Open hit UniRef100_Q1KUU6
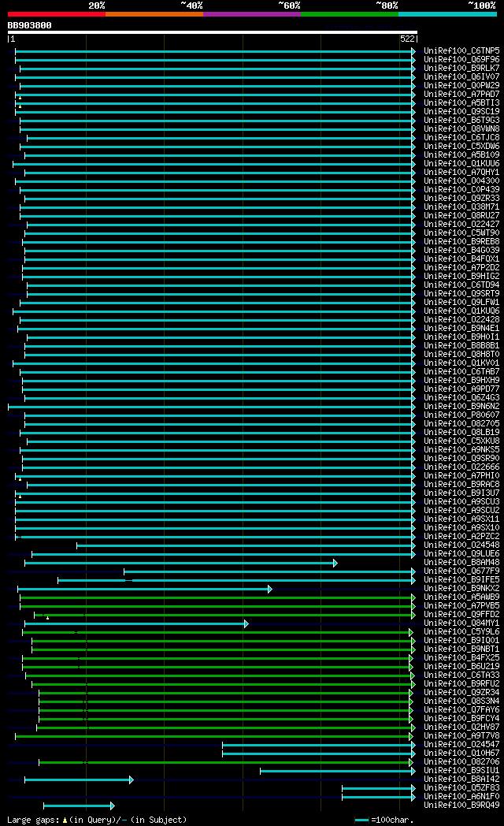 pyautogui.click(x=461, y=163)
